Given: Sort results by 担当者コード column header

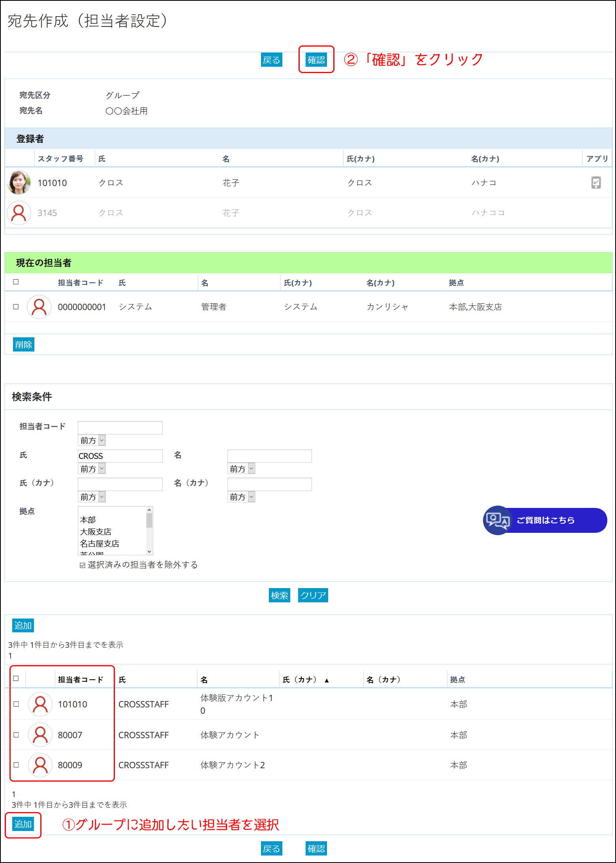Looking at the screenshot, I should point(81,680).
